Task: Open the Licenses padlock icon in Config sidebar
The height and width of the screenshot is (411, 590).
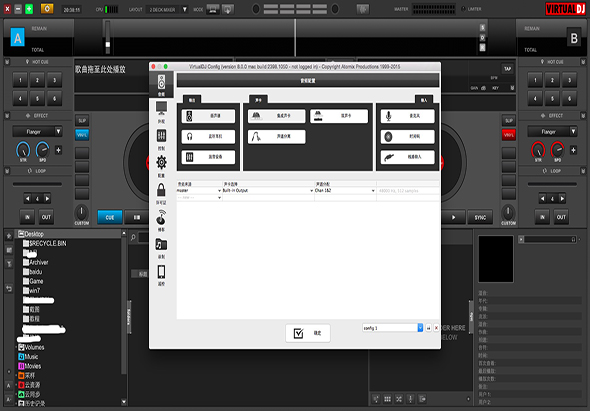Action: pos(161,193)
